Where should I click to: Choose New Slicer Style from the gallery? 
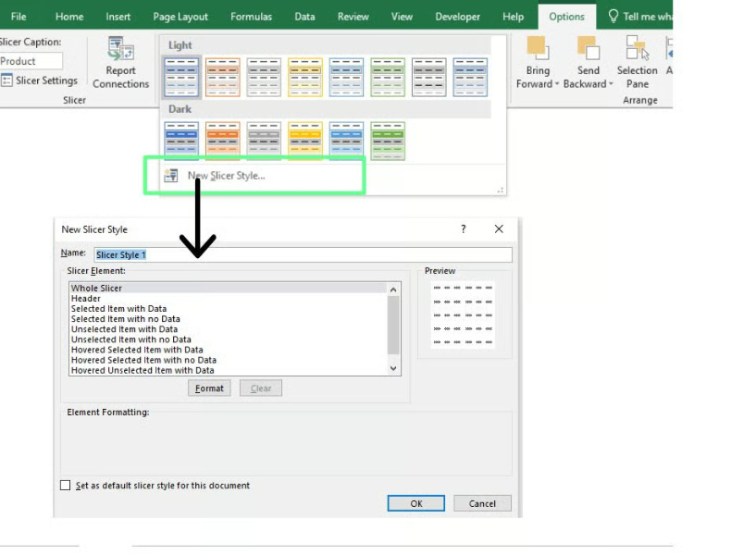226,174
